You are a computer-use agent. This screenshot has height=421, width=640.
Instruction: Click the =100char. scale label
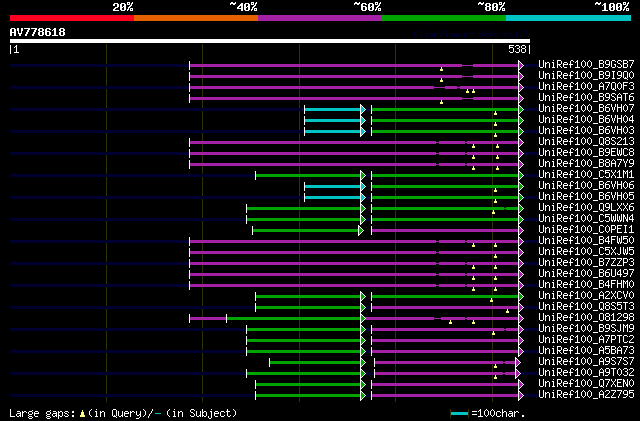point(498,413)
